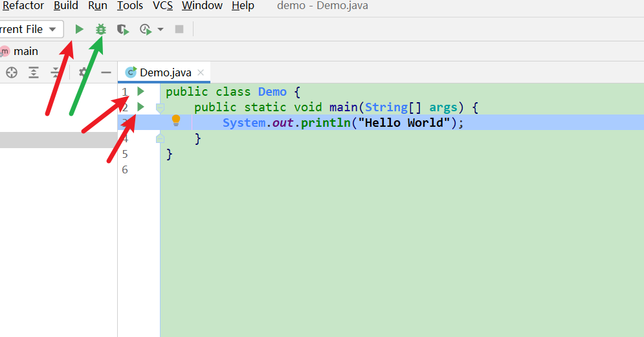The height and width of the screenshot is (337, 644).
Task: Open the Help menu
Action: click(x=243, y=6)
